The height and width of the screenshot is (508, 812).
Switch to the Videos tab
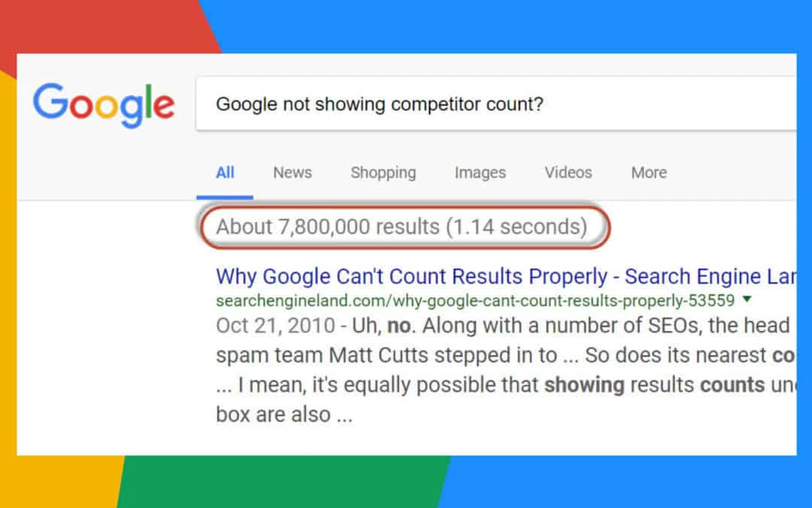pyautogui.click(x=567, y=172)
